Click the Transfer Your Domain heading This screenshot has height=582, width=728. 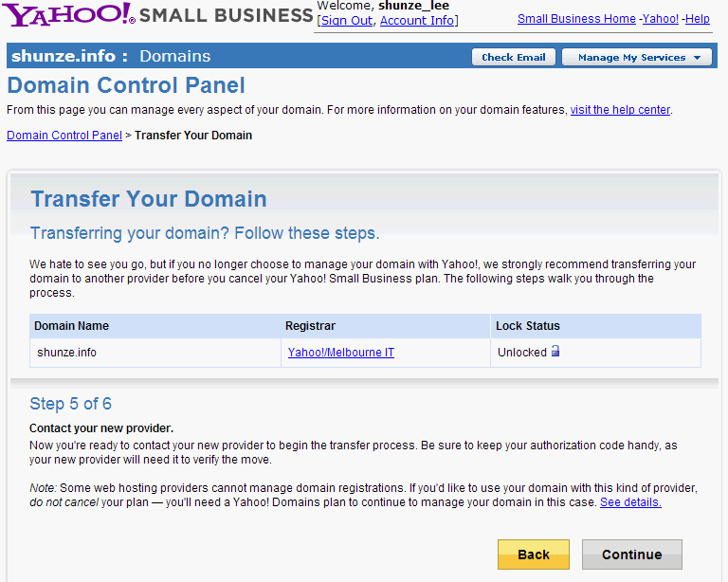pyautogui.click(x=149, y=199)
